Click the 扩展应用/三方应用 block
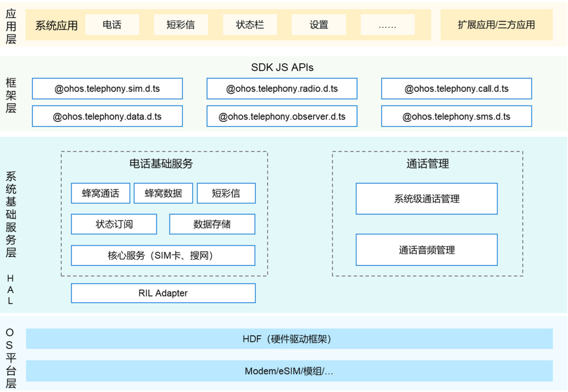This screenshot has height=392, width=568. pyautogui.click(x=496, y=25)
